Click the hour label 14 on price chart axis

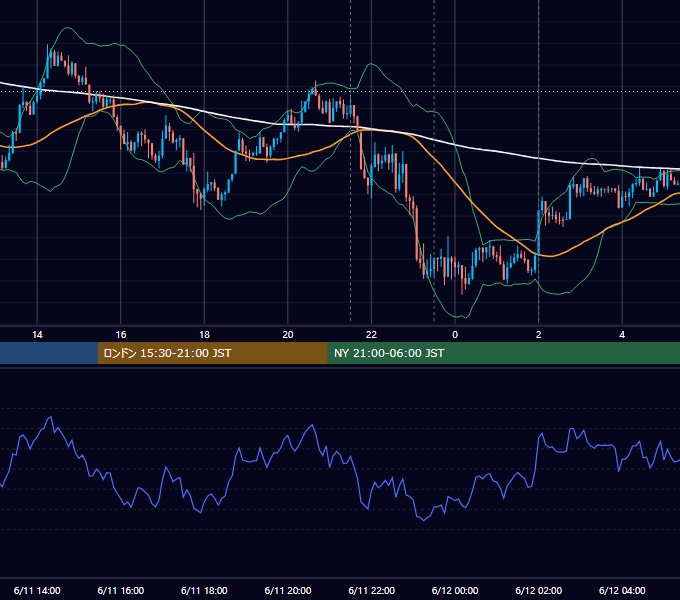coord(37,334)
